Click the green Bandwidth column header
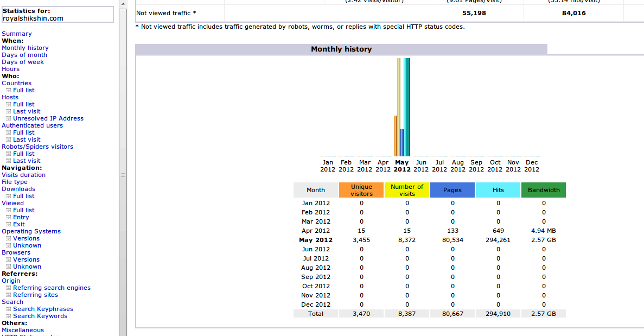The height and width of the screenshot is (336, 644). pyautogui.click(x=544, y=190)
